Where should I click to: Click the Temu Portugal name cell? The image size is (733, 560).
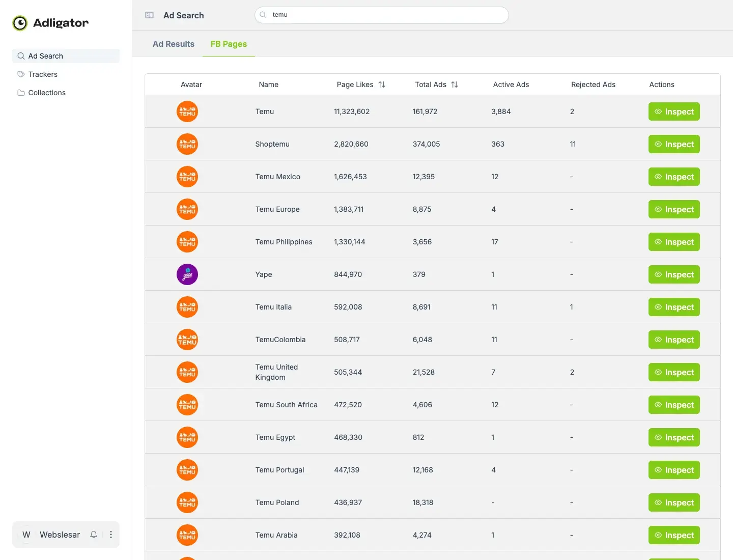(x=280, y=470)
